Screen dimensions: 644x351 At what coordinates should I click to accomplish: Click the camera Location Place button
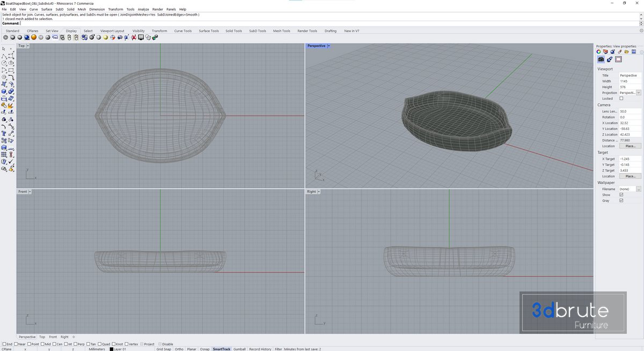click(x=630, y=146)
